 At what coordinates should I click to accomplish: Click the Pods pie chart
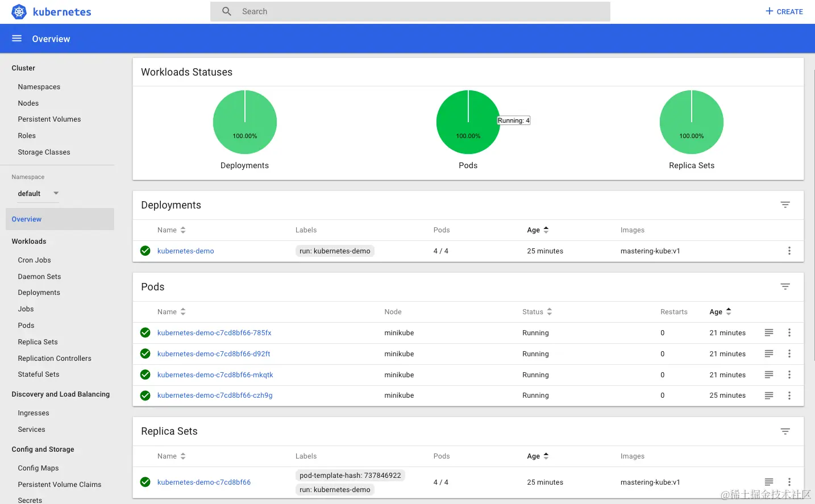coord(468,122)
